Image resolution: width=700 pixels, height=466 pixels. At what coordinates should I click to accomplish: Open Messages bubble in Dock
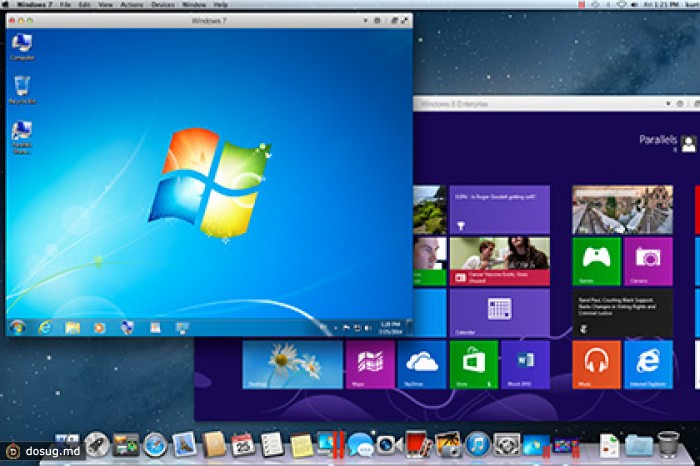point(360,445)
